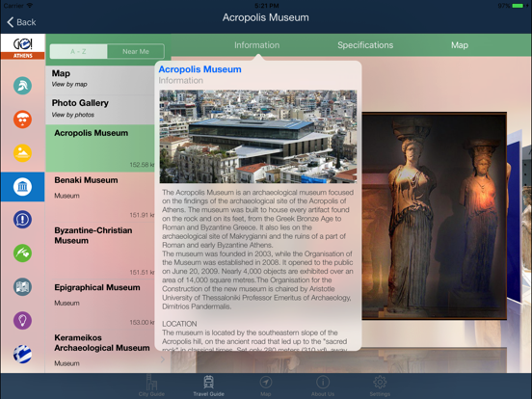Open the Map view by map row

point(100,79)
